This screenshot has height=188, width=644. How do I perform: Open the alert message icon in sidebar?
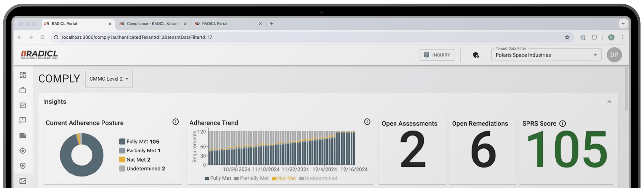[23, 120]
